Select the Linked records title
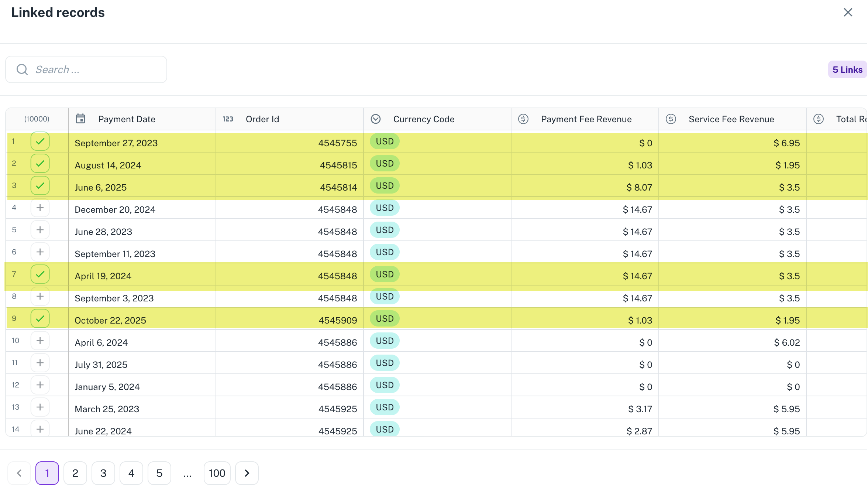Image resolution: width=868 pixels, height=492 pixels. (58, 13)
